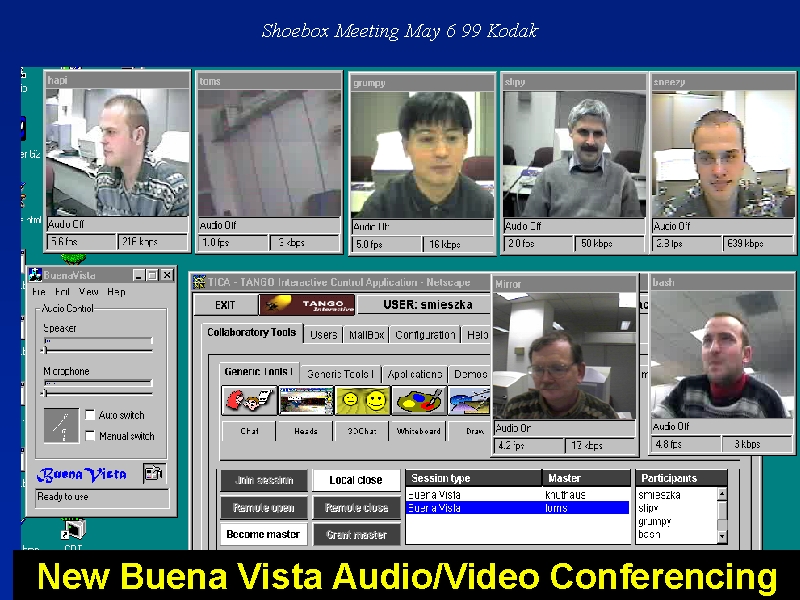Click the Session type column header
The height and width of the screenshot is (600, 800).
(473, 478)
